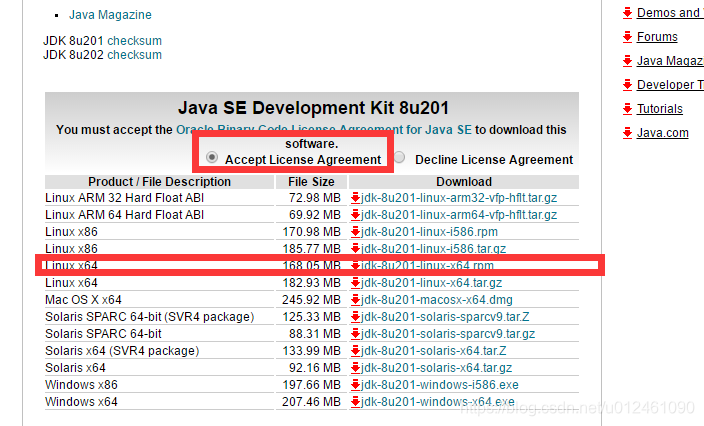Download jdk-8u201-linux-arm64-vfp-hflt.tar.gz
Screen dimensions: 704x426
pos(458,215)
